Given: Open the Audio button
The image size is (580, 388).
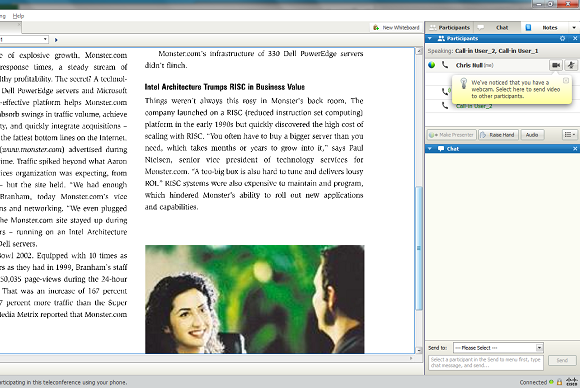Looking at the screenshot, I should point(532,135).
